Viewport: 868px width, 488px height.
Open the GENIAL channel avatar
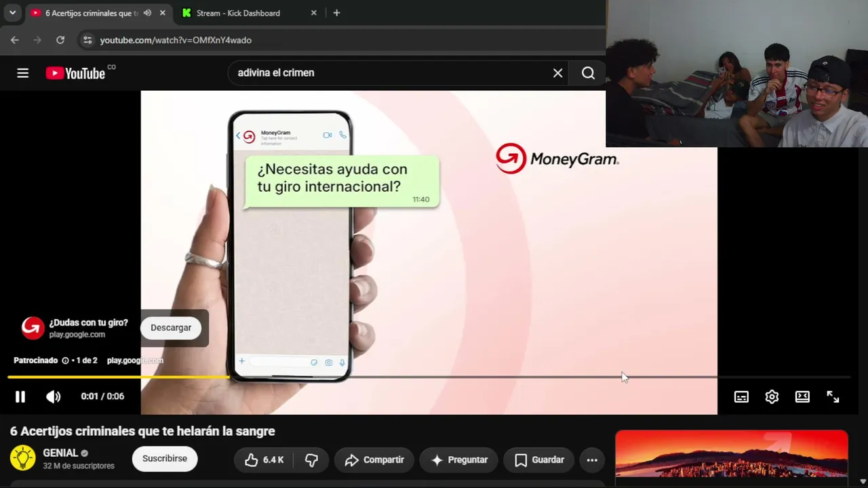[x=22, y=458]
